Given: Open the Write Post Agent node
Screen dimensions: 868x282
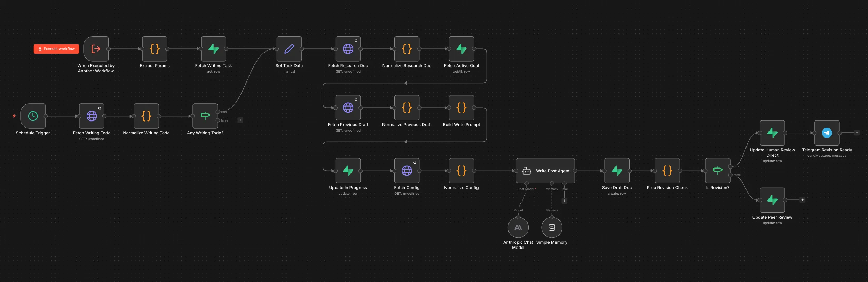Looking at the screenshot, I should coord(545,171).
